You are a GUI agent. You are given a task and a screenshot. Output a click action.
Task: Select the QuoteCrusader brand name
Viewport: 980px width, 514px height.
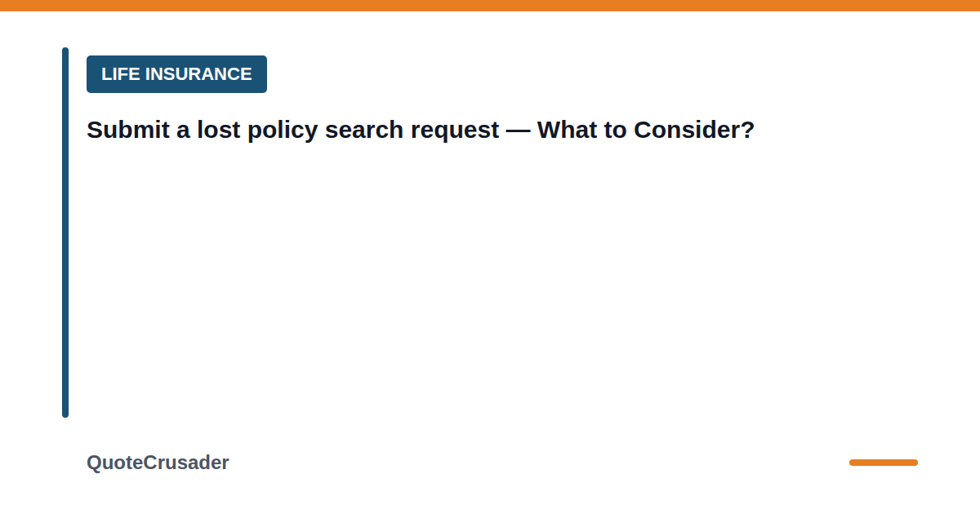coord(158,463)
